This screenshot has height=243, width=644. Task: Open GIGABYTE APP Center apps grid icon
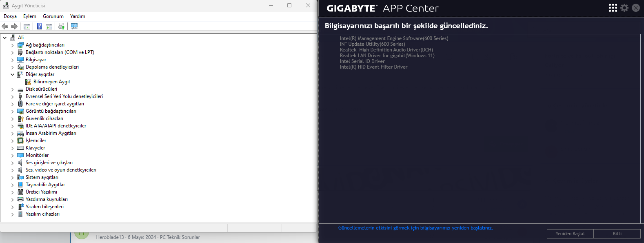(x=613, y=8)
